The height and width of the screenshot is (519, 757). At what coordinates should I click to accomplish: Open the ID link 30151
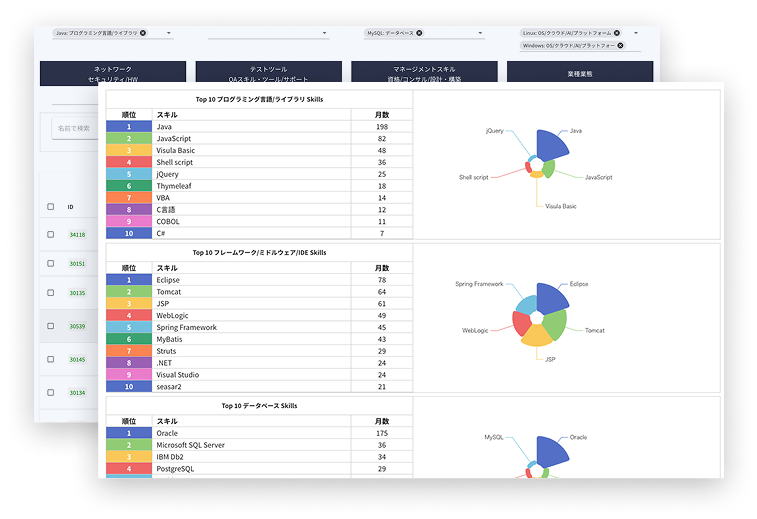tap(77, 264)
